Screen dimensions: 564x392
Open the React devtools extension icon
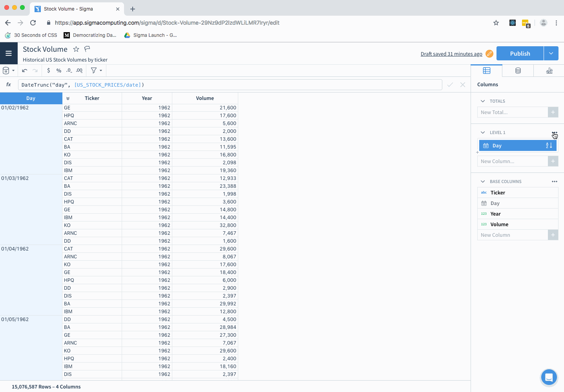513,23
